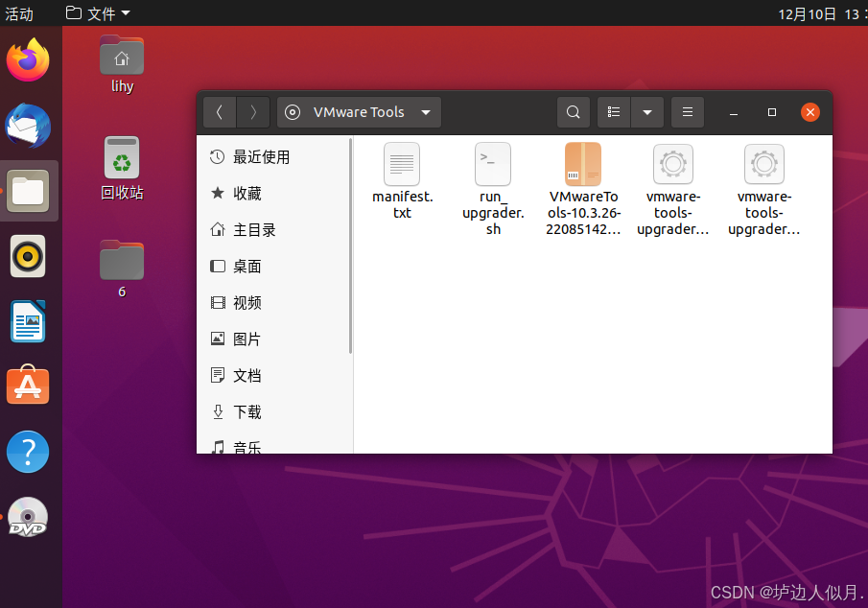This screenshot has height=608, width=868.
Task: Open 文档 (Documents) in the sidebar
Action: 274,375
